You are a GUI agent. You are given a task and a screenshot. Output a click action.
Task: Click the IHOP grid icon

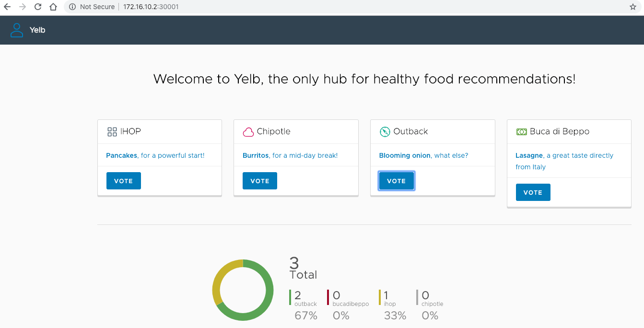tap(112, 132)
